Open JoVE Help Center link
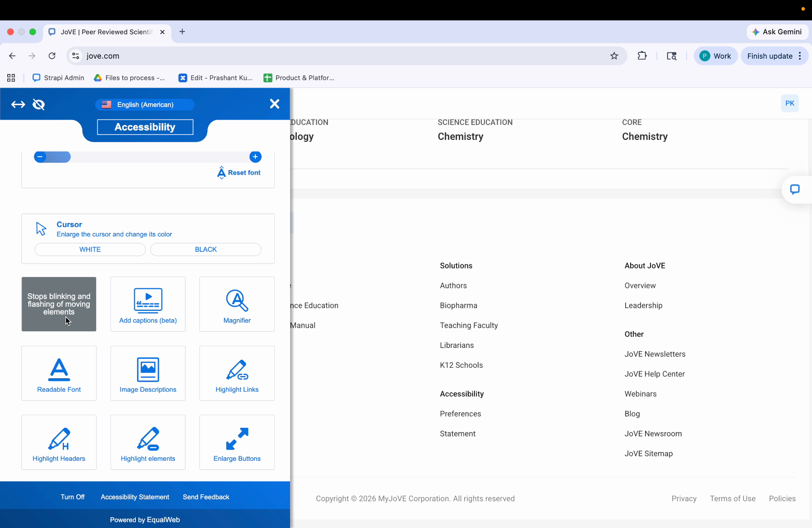The image size is (812, 528). click(x=655, y=374)
